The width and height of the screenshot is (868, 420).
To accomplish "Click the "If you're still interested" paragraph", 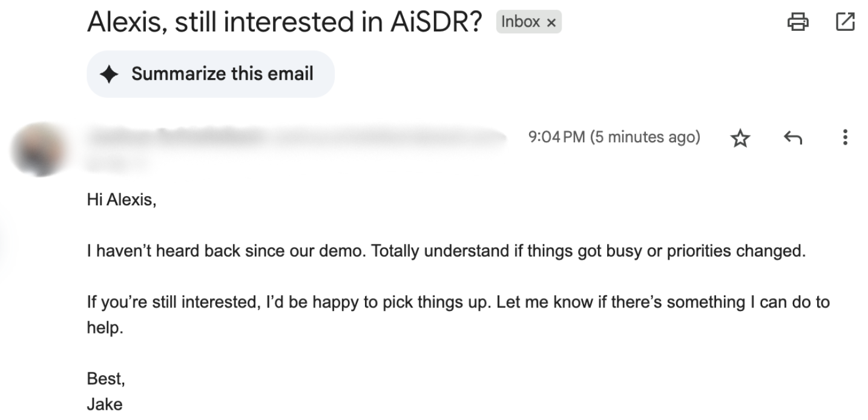I will 458,301.
